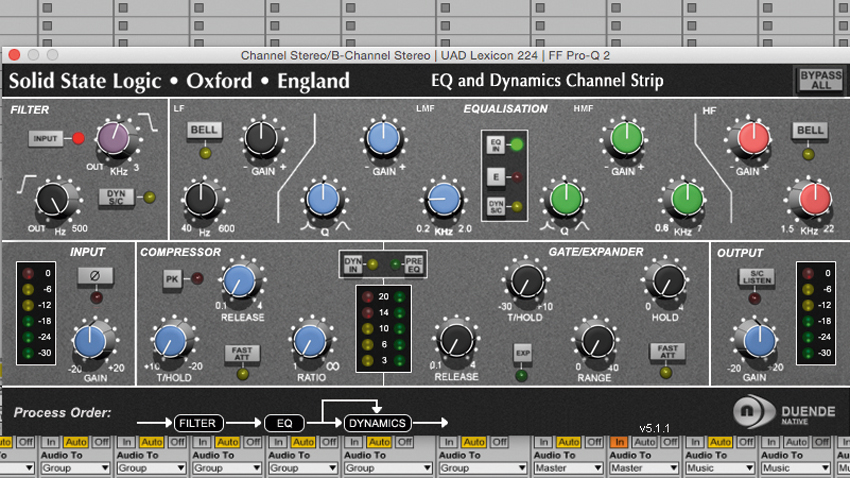
Task: Click the gate T/HOLD knob
Action: click(x=525, y=281)
